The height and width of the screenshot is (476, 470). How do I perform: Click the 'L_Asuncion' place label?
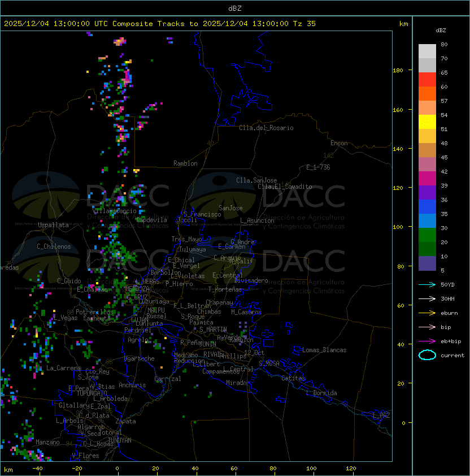257,220
